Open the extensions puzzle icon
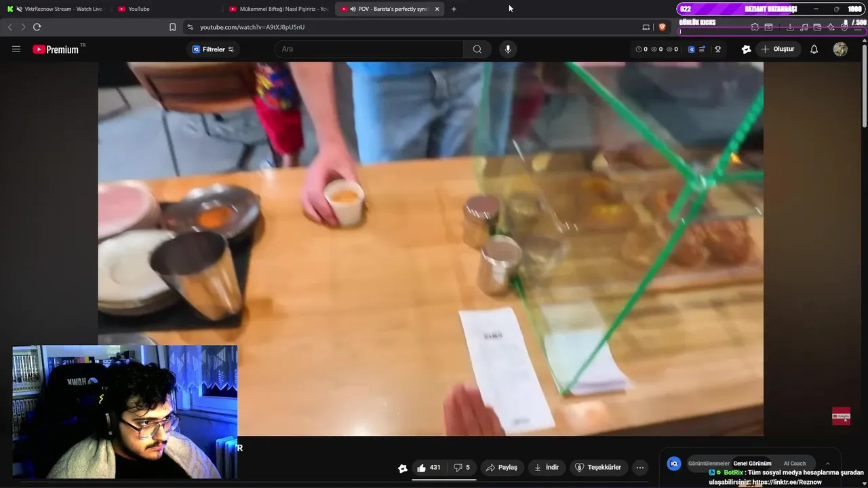868x488 pixels. (x=755, y=27)
